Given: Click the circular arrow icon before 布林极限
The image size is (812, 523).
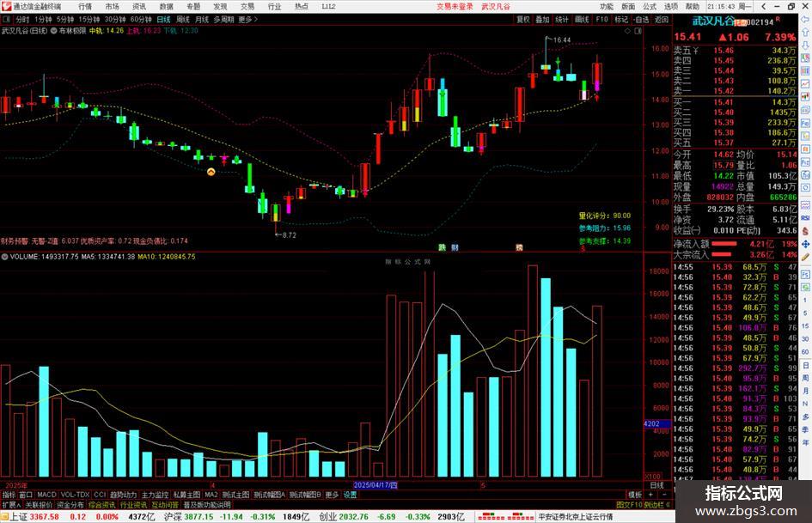Looking at the screenshot, I should [54, 31].
